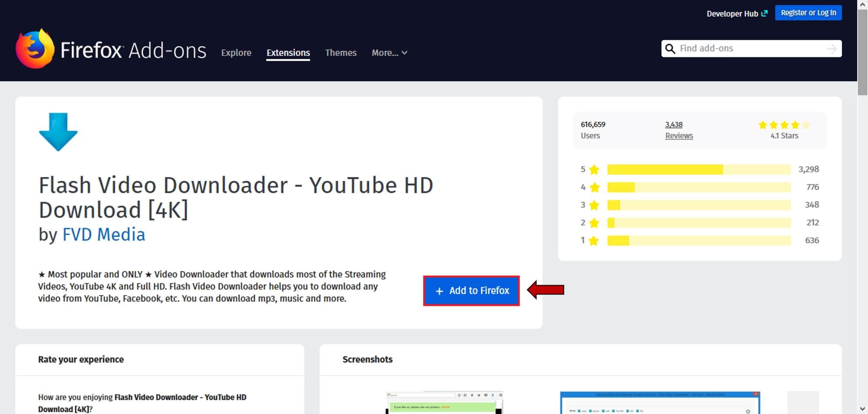Click the star icon beside 3 rating

coord(594,205)
